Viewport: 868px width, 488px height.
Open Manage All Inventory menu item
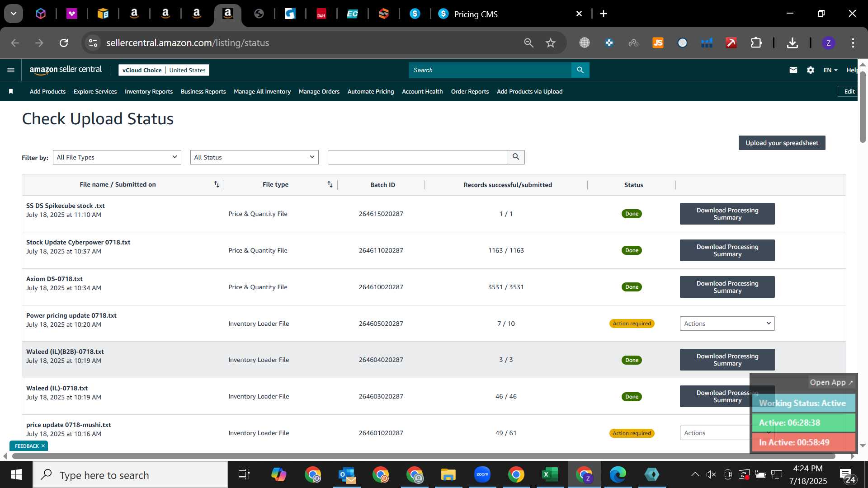point(262,91)
